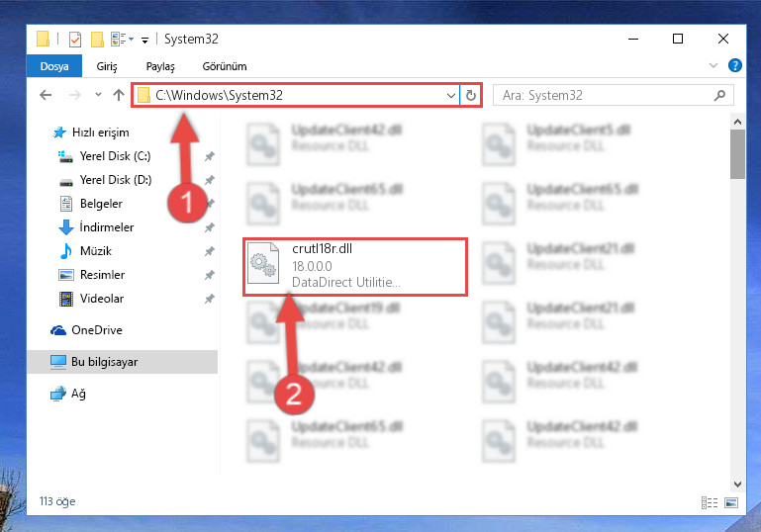
Task: Expand the ribbon using the chevron
Action: click(713, 65)
